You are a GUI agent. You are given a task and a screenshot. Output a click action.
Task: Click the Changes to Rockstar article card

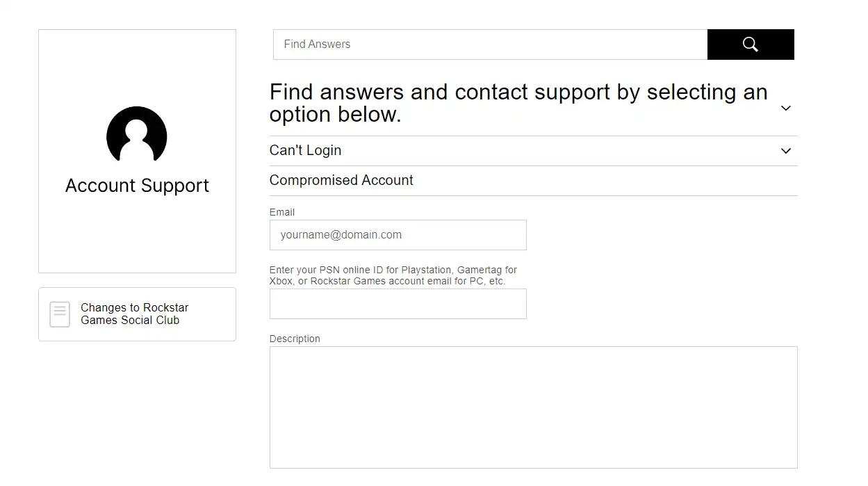click(137, 314)
